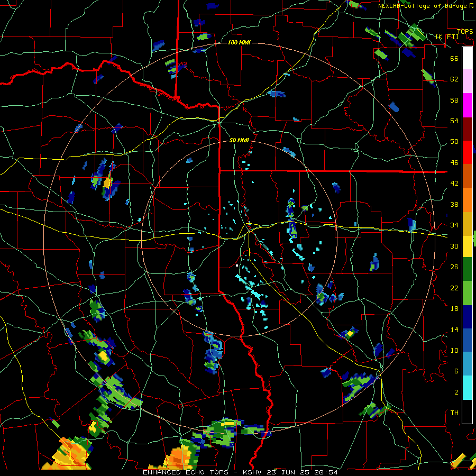Select the cyan legend swatch
The height and width of the screenshot is (476, 476).
pyautogui.click(x=467, y=388)
